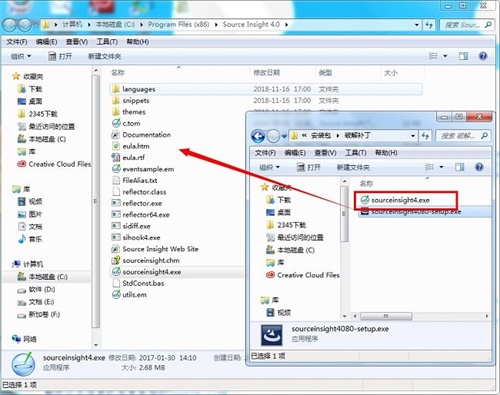
Task: Select utils.em file
Action: coord(129,295)
